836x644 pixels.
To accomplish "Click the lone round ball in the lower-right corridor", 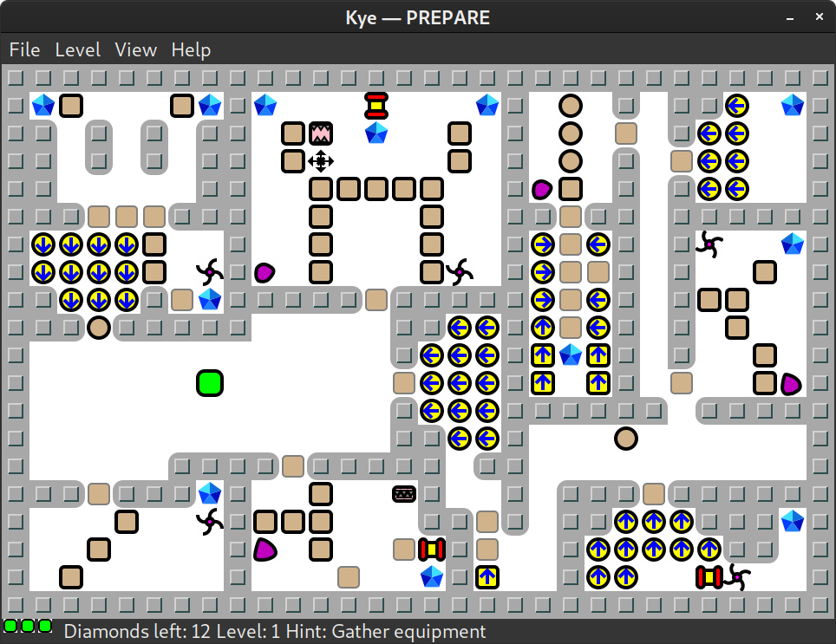I will 626,439.
